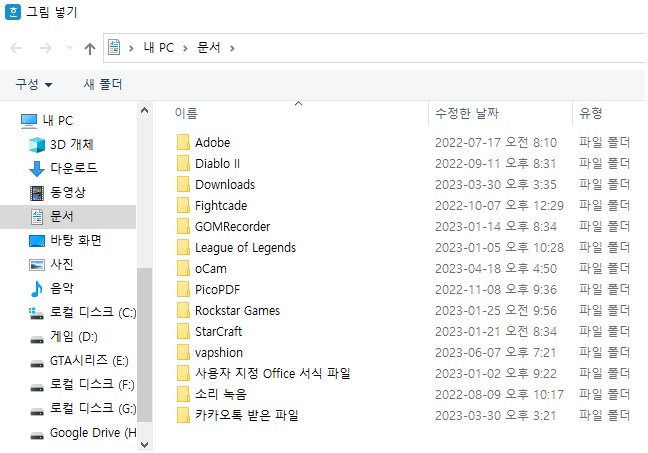Click date 2023-04-18 오후 4:50

(x=496, y=269)
